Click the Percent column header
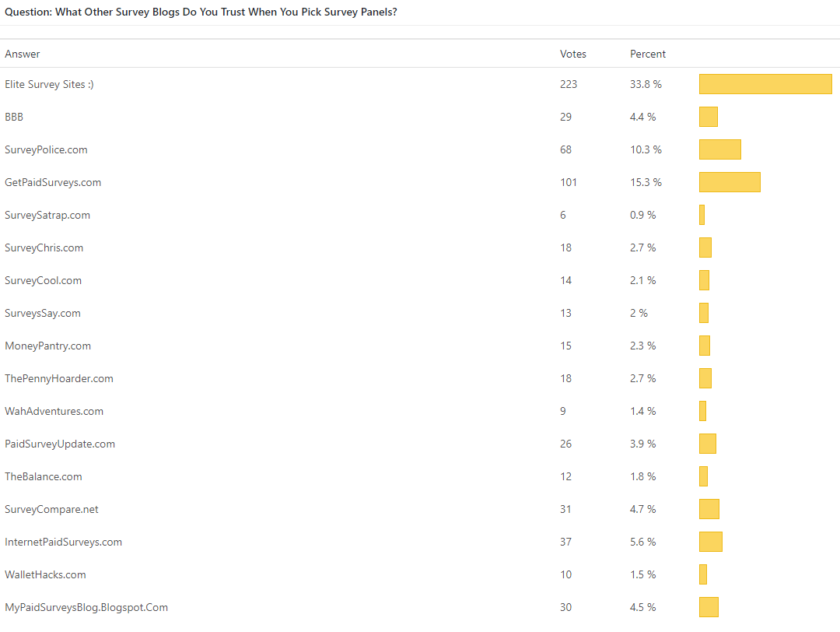This screenshot has height=632, width=840. [648, 54]
